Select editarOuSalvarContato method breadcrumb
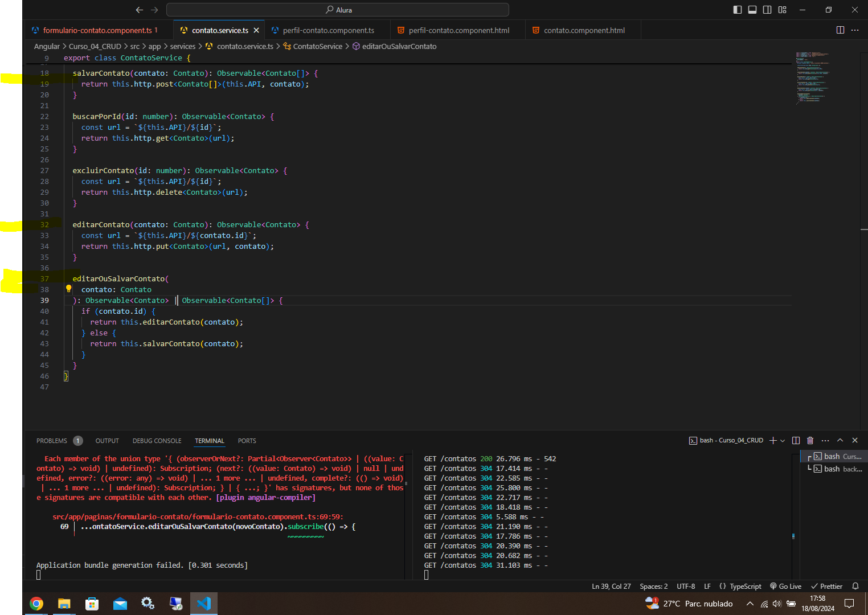868x615 pixels. click(x=394, y=46)
